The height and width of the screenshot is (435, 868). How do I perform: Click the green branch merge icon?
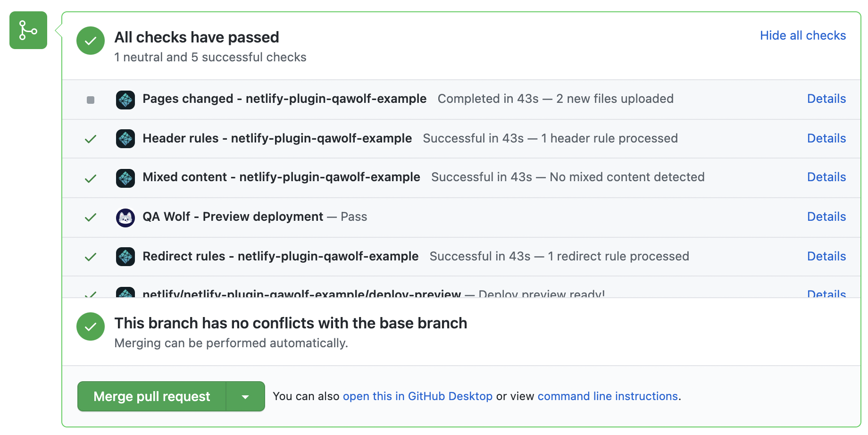(28, 30)
